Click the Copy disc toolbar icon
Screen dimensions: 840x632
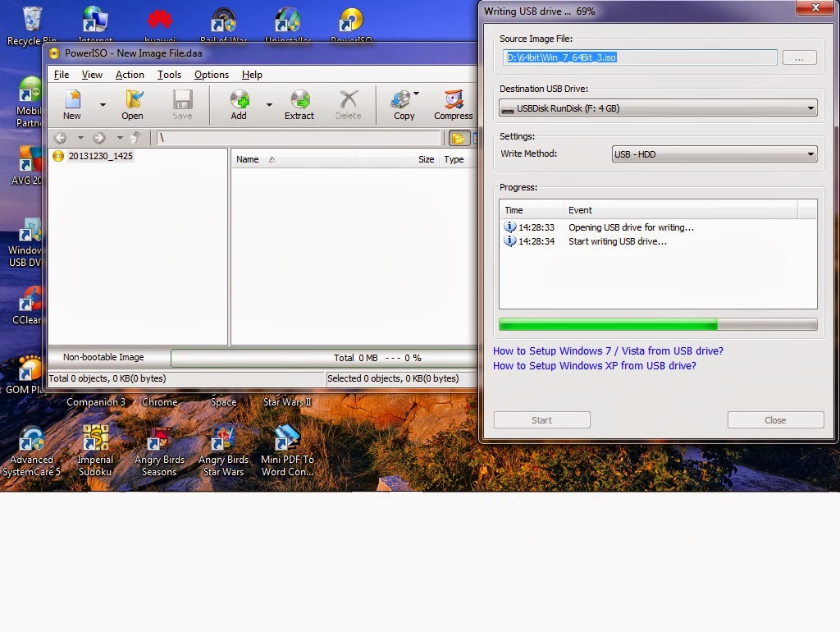pyautogui.click(x=403, y=104)
